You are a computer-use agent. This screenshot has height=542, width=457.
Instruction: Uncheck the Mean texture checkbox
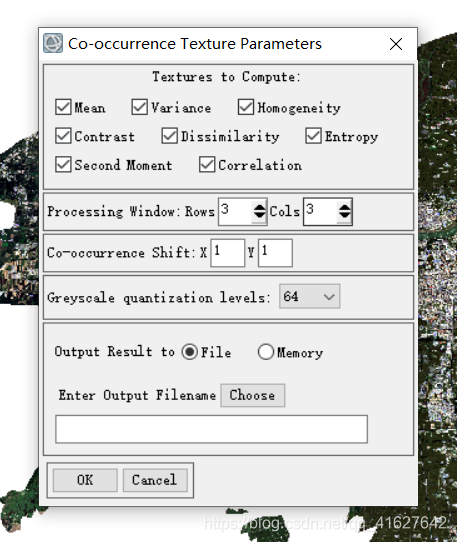63,107
